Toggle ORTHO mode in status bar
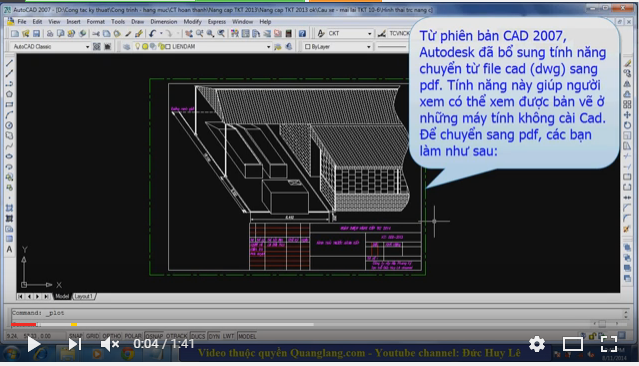Image resolution: width=639 pixels, height=366 pixels. tap(112, 336)
